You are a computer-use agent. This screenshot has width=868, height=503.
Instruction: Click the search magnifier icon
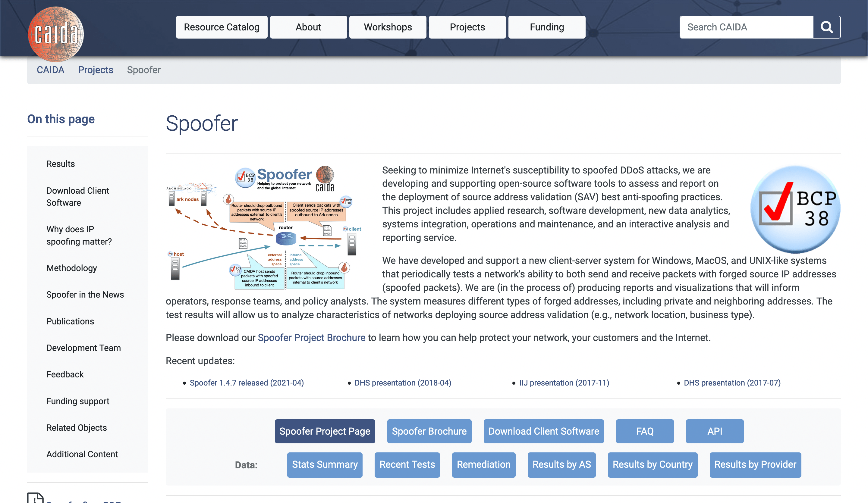[x=827, y=27]
